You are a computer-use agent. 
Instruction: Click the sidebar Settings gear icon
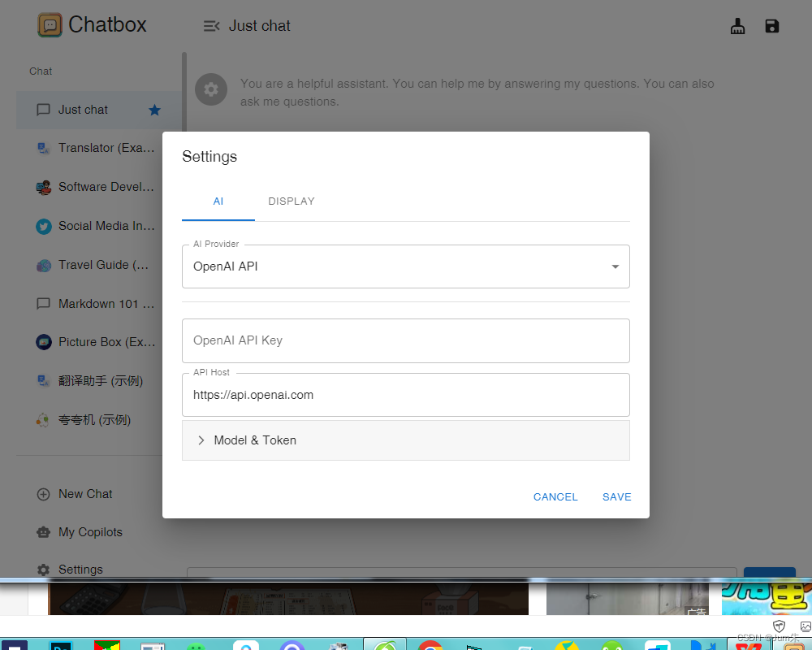coord(44,570)
